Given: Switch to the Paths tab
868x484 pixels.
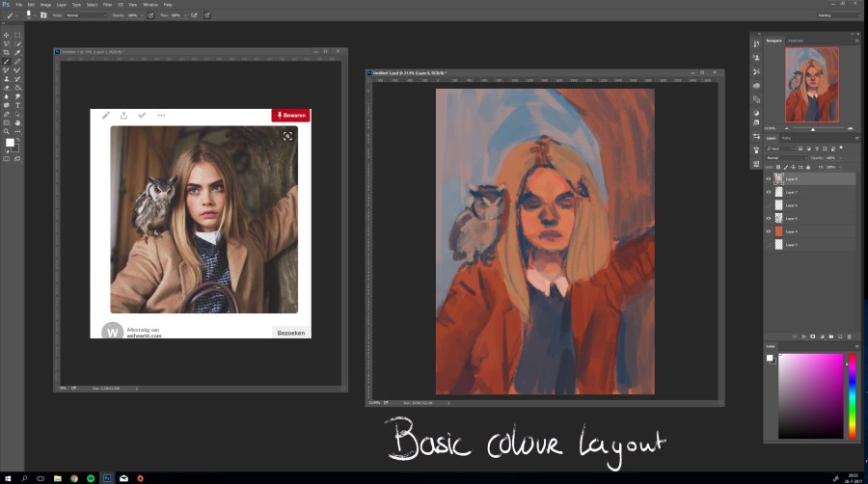Looking at the screenshot, I should coord(786,138).
